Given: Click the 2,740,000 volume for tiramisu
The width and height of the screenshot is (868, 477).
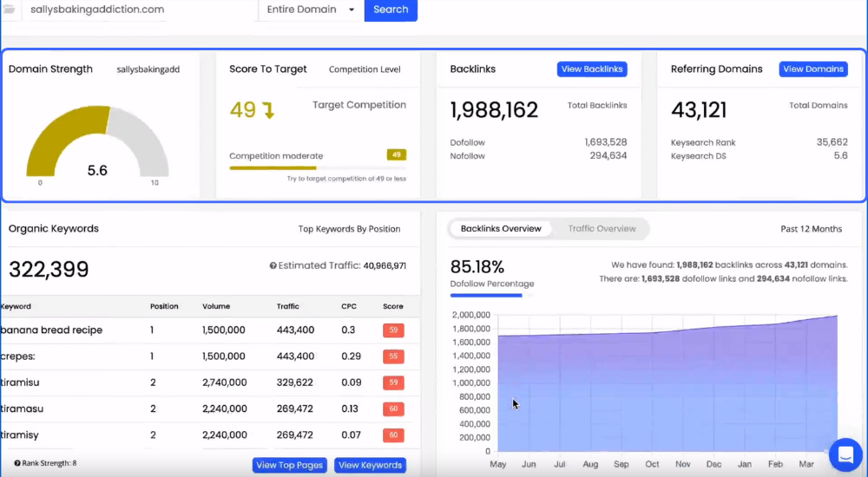Looking at the screenshot, I should pos(225,382).
